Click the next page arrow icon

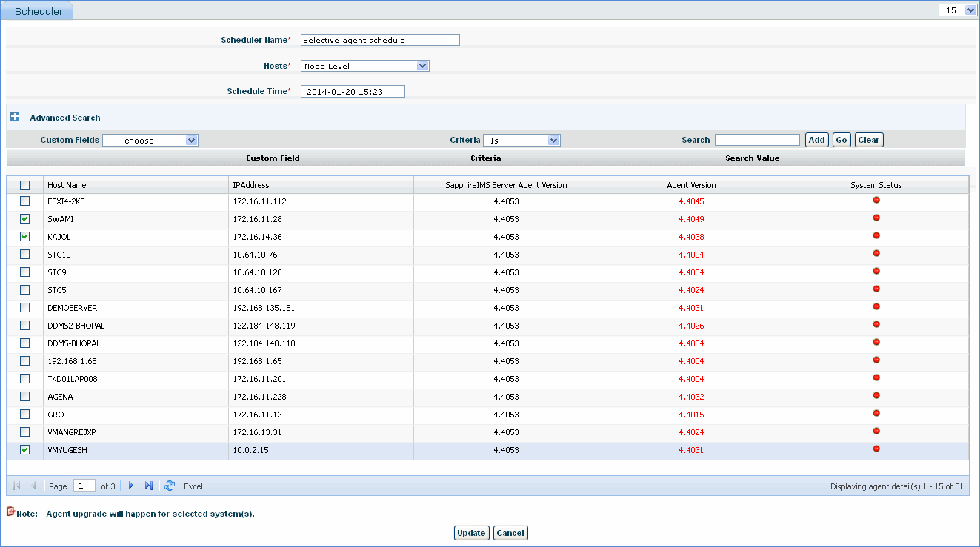coord(131,486)
